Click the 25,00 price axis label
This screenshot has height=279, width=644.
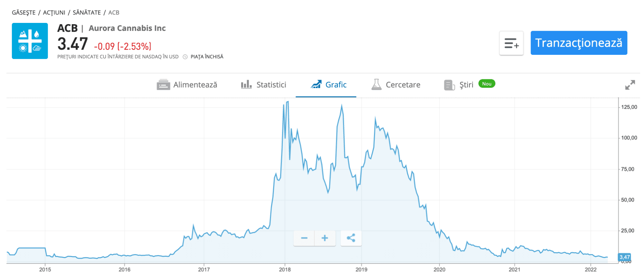(x=628, y=231)
